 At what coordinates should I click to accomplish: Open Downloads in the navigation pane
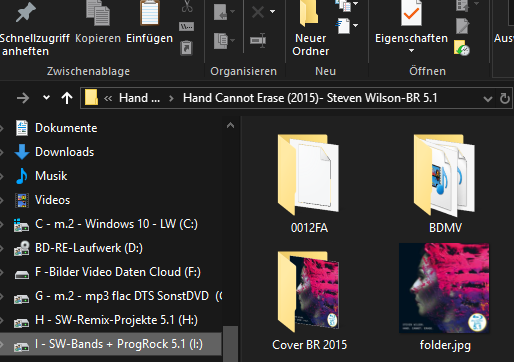(64, 152)
